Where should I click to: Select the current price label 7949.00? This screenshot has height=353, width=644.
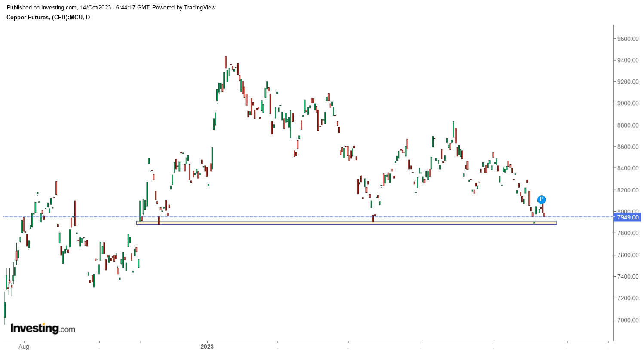coord(628,217)
